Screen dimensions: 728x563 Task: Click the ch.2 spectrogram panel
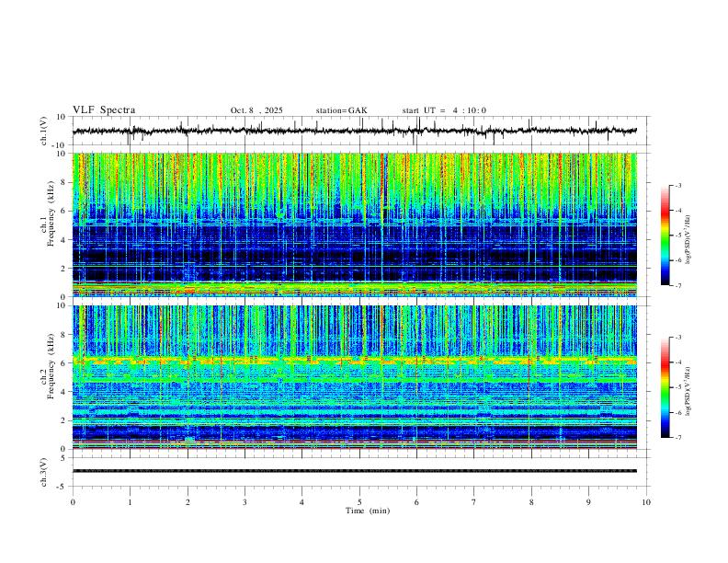(x=355, y=377)
